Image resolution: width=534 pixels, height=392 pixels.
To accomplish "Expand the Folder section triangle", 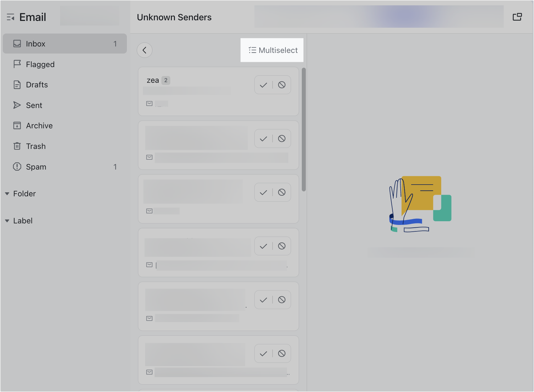I will [7, 194].
